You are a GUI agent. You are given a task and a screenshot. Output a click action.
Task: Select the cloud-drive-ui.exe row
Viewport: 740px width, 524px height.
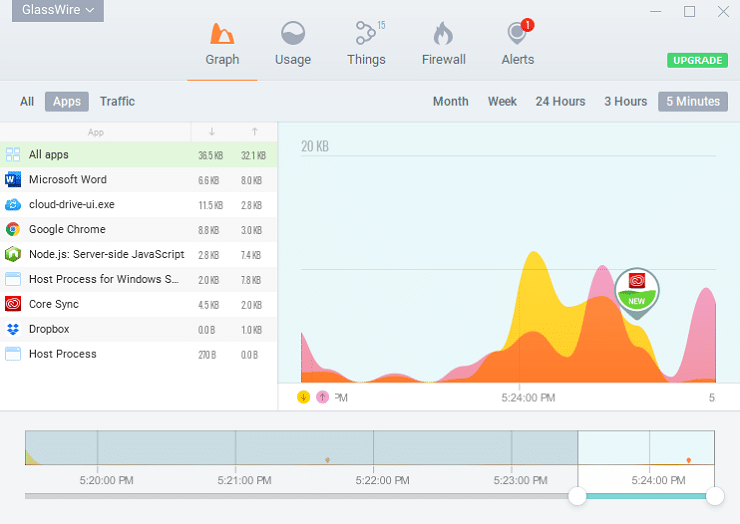click(x=138, y=204)
